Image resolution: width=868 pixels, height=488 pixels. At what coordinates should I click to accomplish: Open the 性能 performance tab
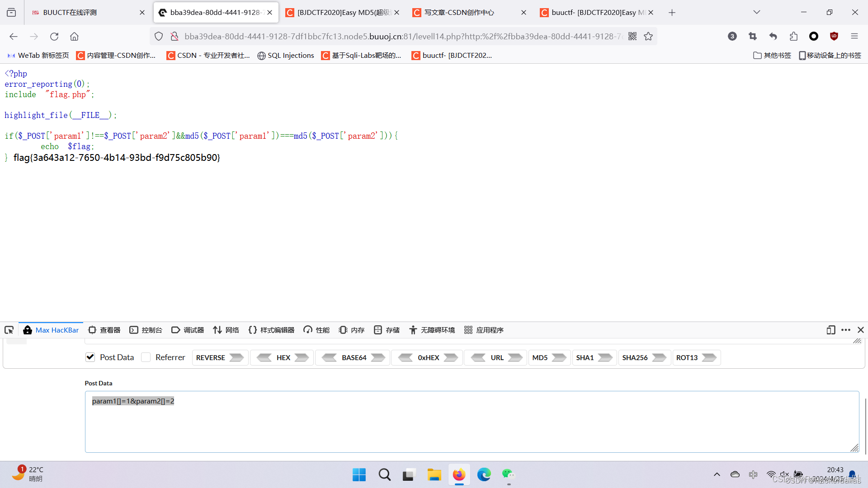click(316, 330)
